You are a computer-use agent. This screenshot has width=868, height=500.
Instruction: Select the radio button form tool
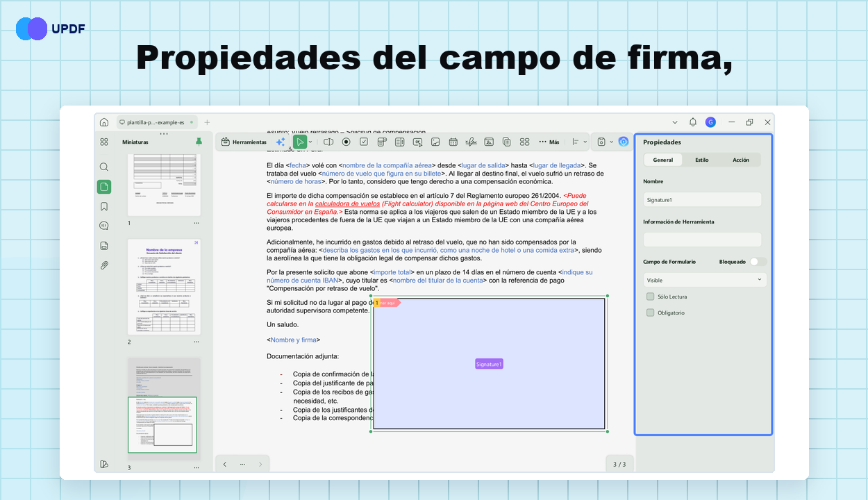click(346, 142)
